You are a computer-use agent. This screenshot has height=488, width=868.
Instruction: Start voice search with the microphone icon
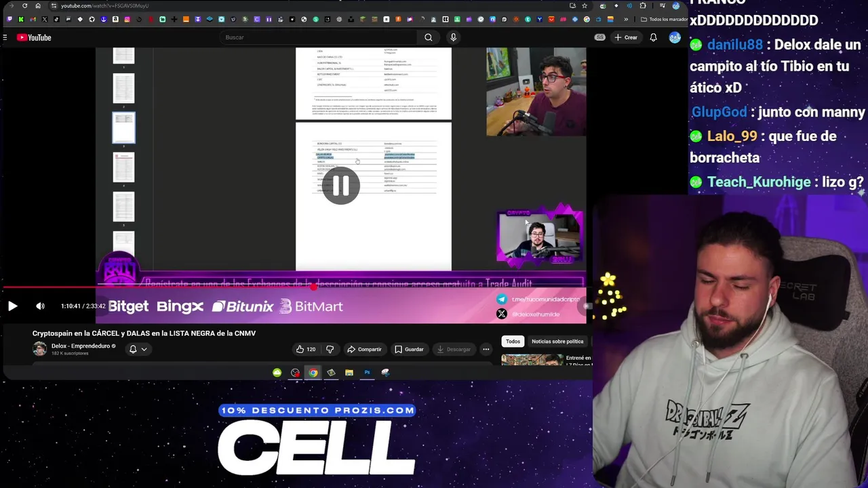pos(453,37)
